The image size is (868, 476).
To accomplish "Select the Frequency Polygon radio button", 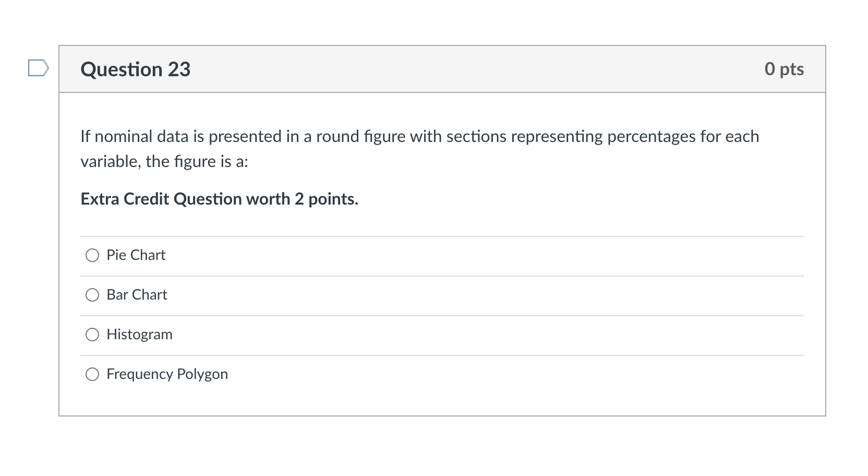I will 92,374.
